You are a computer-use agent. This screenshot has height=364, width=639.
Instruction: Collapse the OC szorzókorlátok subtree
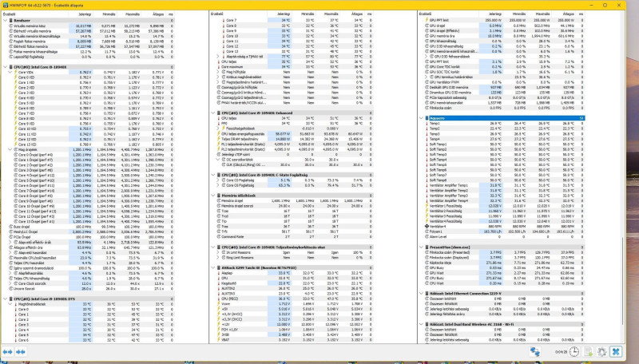tap(218, 160)
